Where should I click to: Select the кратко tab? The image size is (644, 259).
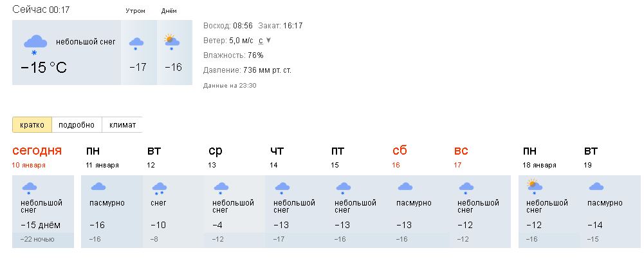pyautogui.click(x=32, y=125)
